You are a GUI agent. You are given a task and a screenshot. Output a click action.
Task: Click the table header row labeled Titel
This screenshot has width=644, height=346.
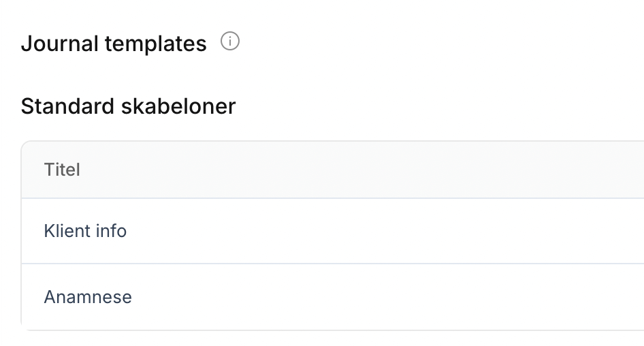332,170
